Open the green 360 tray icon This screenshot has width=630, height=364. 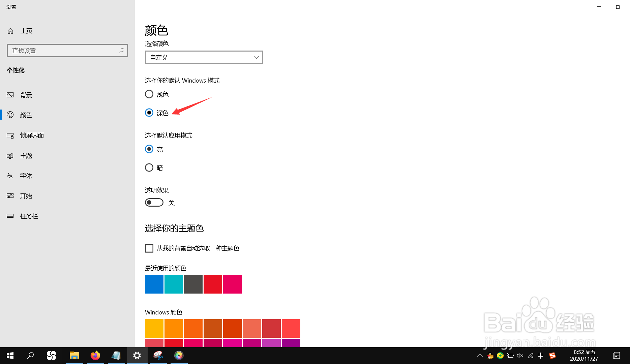500,356
